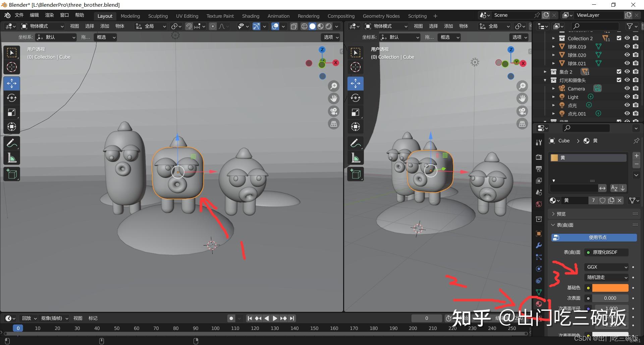The width and height of the screenshot is (644, 345).
Task: Select the Measure tool
Action: 12,157
